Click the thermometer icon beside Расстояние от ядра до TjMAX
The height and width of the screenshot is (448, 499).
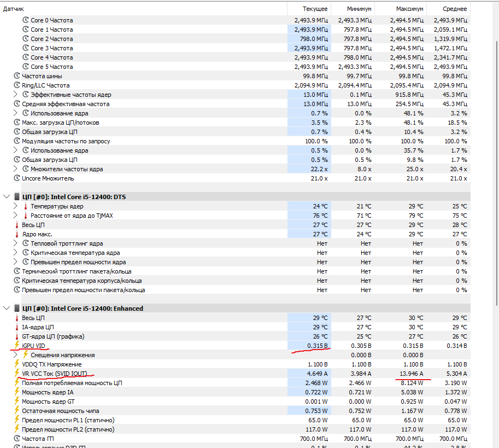click(x=26, y=216)
